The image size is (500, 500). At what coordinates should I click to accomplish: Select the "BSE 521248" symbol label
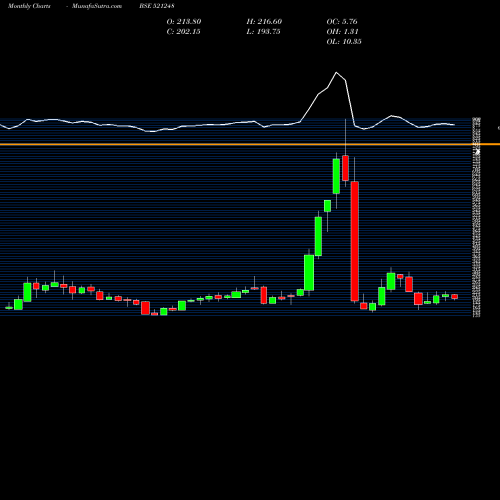tap(157, 6)
